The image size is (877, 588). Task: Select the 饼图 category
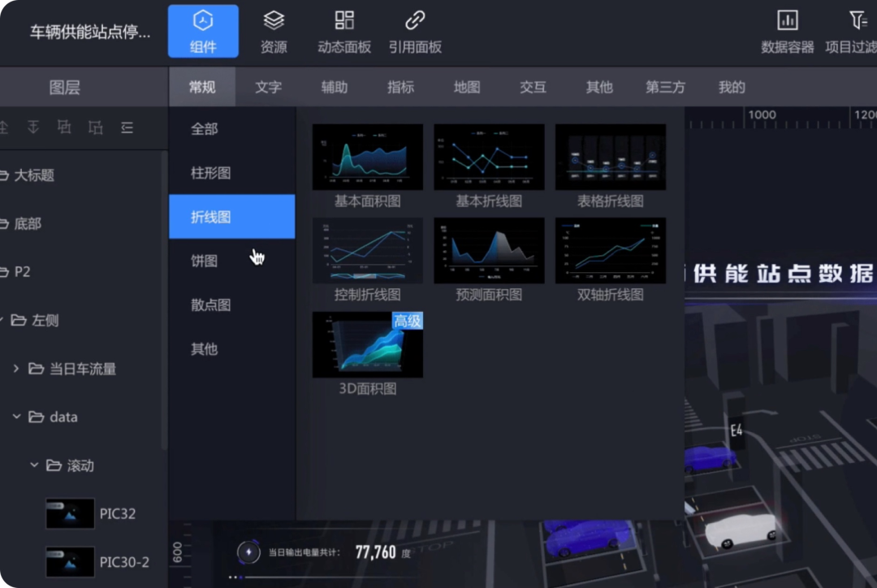click(232, 261)
